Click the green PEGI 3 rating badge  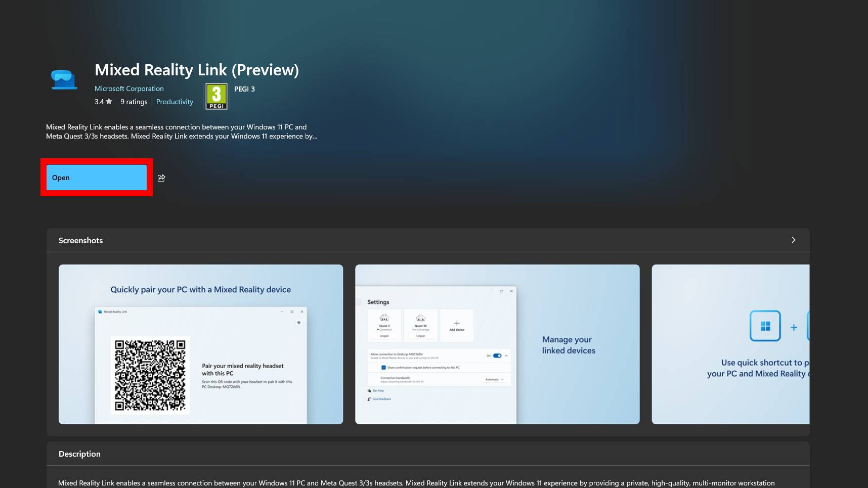coord(216,96)
